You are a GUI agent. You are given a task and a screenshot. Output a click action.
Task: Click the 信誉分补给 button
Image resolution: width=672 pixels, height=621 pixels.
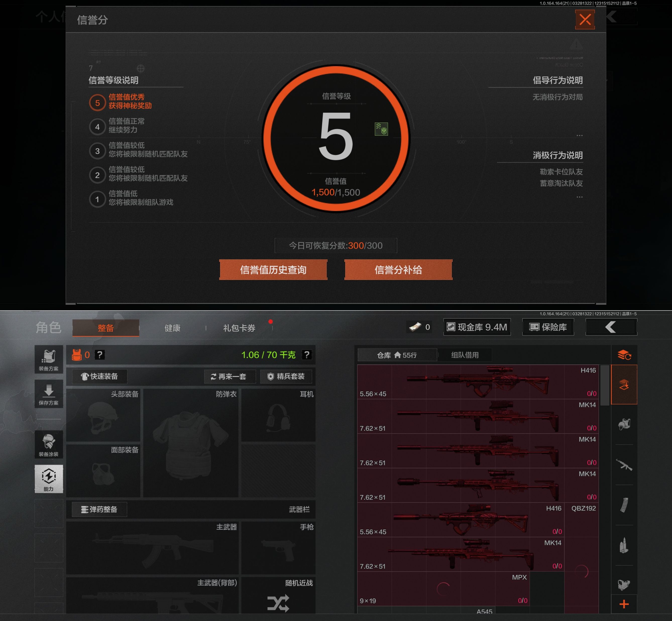click(398, 270)
